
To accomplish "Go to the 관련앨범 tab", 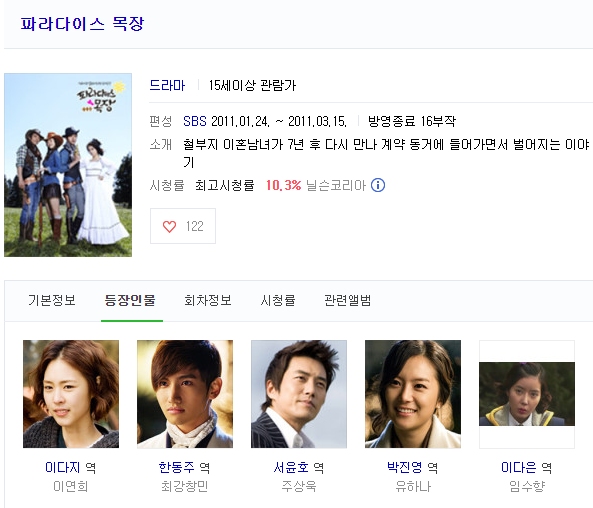I will (x=348, y=300).
